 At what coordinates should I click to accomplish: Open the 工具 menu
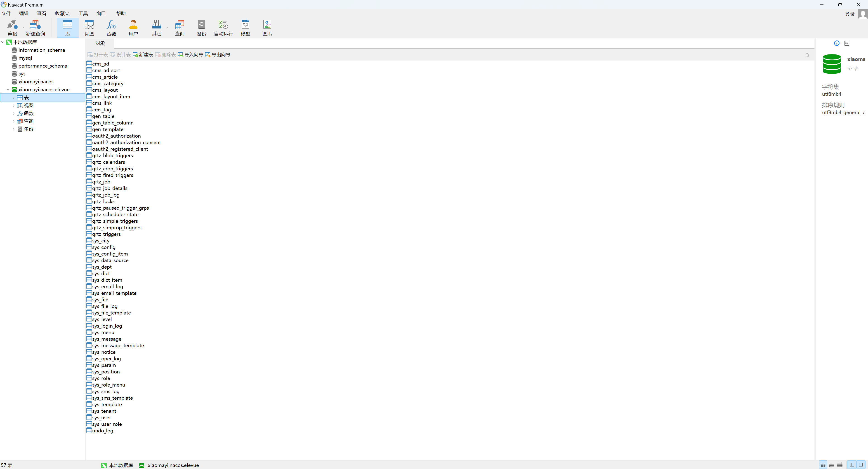83,14
